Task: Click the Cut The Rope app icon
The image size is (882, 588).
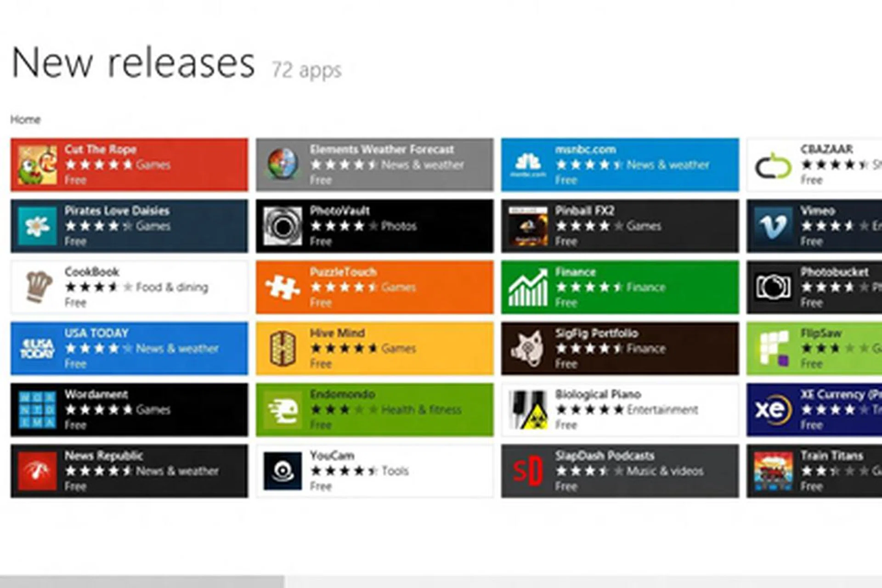Action: [38, 164]
